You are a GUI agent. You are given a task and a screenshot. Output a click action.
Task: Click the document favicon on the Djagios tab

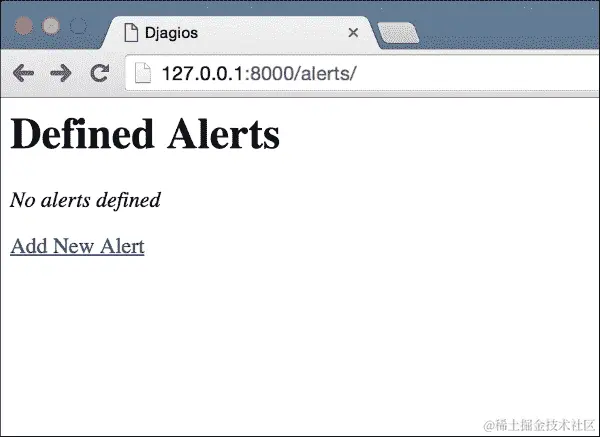[x=131, y=33]
